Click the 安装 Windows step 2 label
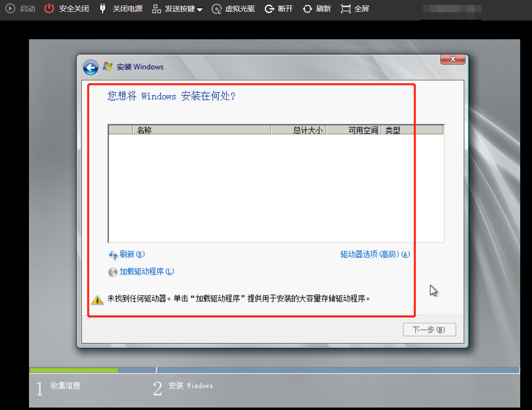 191,385
